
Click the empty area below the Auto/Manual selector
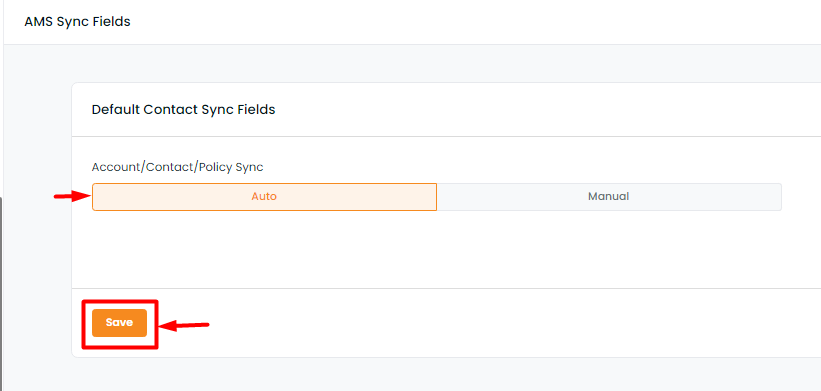(446, 249)
